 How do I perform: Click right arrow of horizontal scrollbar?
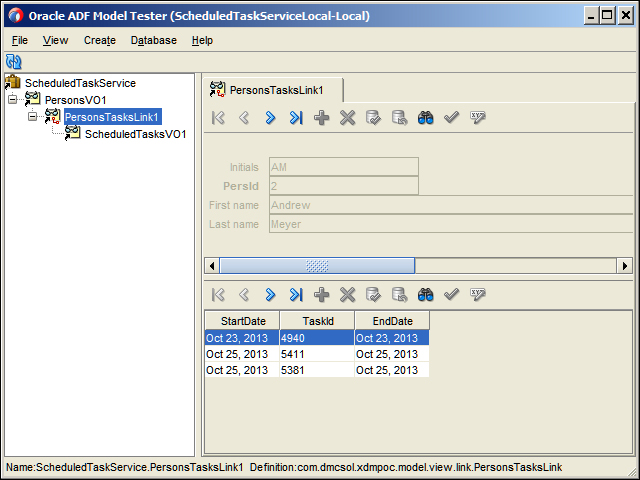(x=624, y=266)
